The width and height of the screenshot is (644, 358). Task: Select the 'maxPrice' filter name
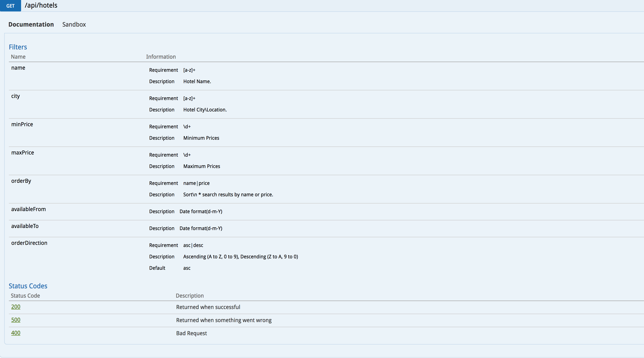click(x=23, y=153)
